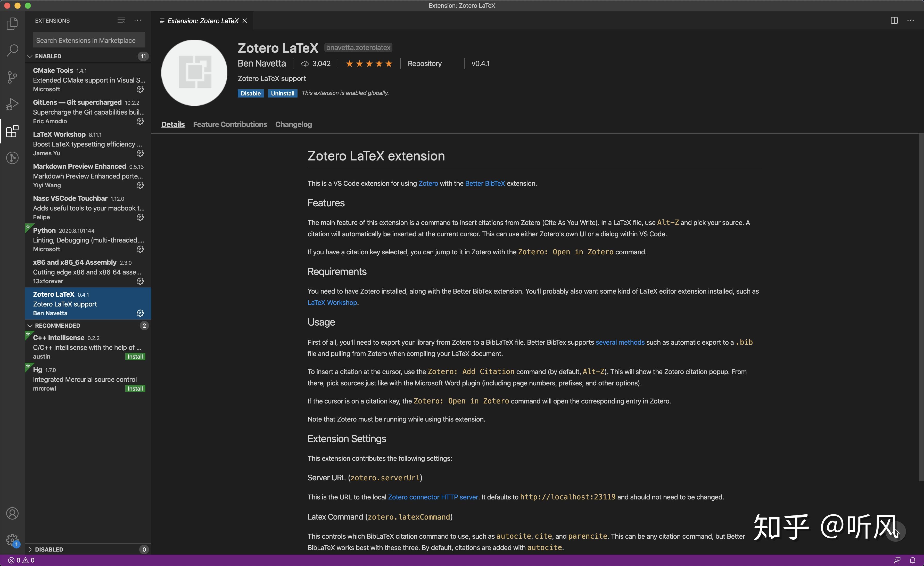Open the LaTeX Workshop hyperlink in Requirements
Viewport: 924px width, 566px height.
pos(332,303)
